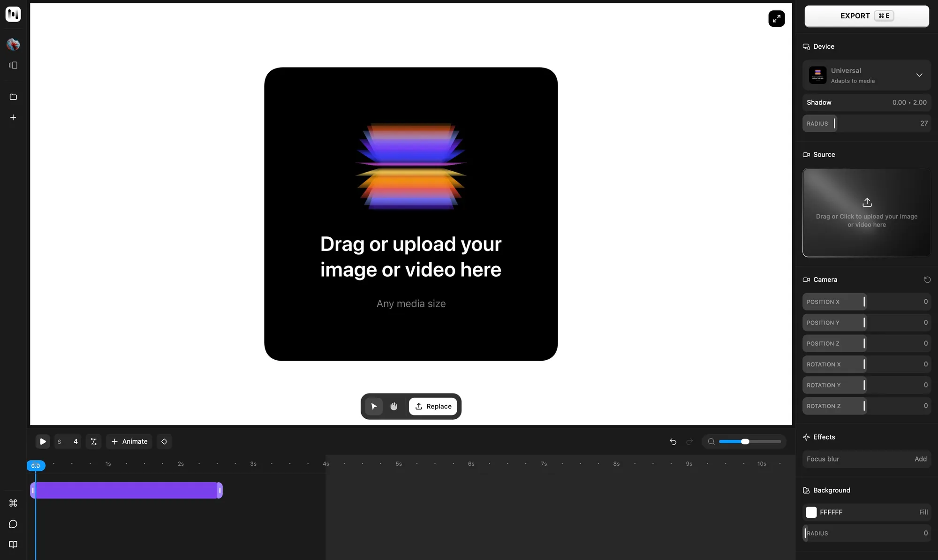Click the Source section camera icon
The image size is (938, 560).
(x=806, y=155)
